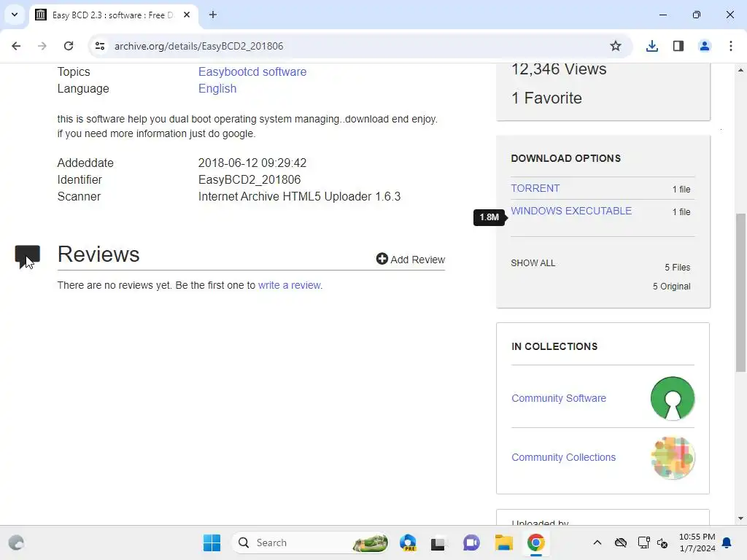The image size is (747, 560).
Task: Click SHOW ALL download files
Action: (x=533, y=262)
